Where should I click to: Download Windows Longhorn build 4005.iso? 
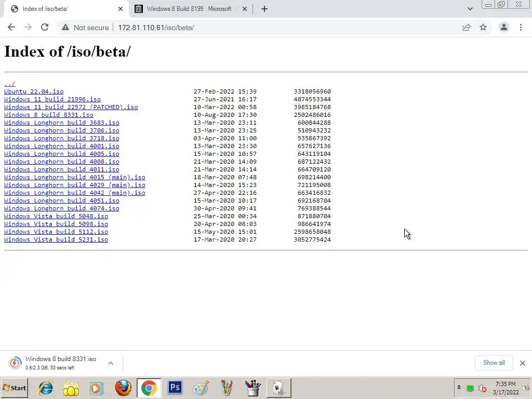coord(61,154)
